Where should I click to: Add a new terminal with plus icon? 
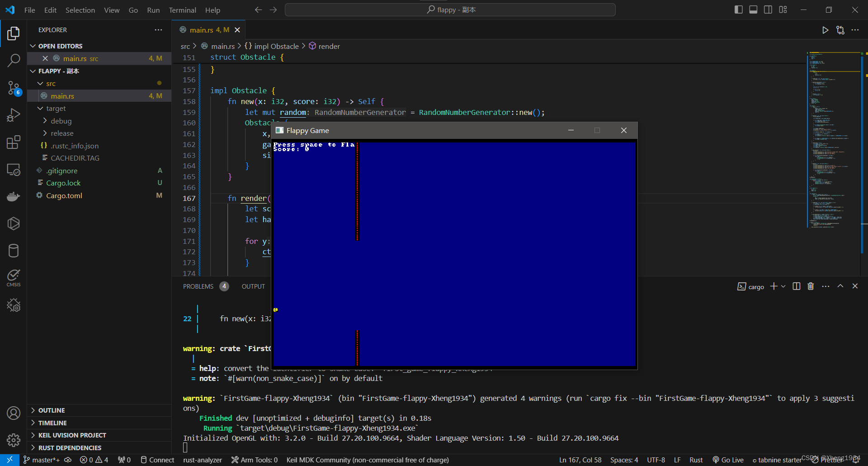(774, 286)
